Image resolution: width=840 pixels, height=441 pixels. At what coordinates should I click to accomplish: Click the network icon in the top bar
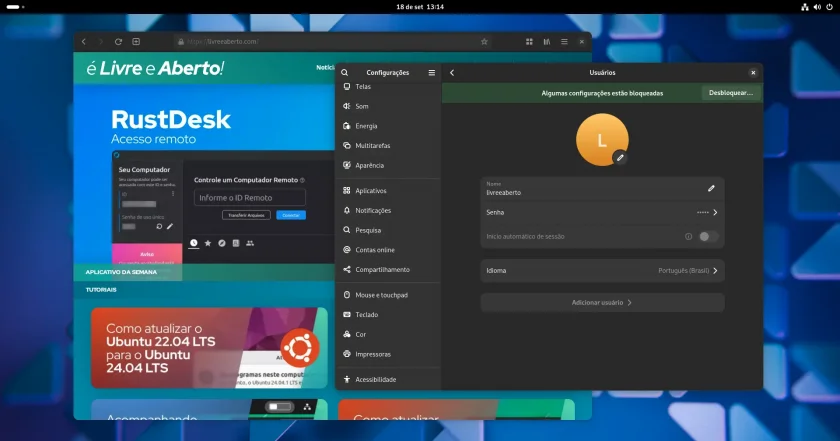(x=805, y=7)
